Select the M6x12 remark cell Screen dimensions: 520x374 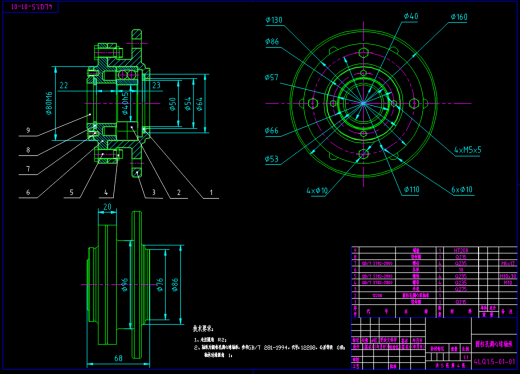(508, 263)
